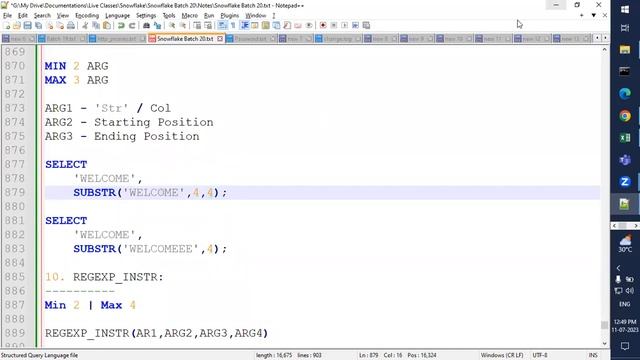Click the plus button beside the menu bar
This screenshot has height=360, width=640.
pyautogui.click(x=582, y=16)
